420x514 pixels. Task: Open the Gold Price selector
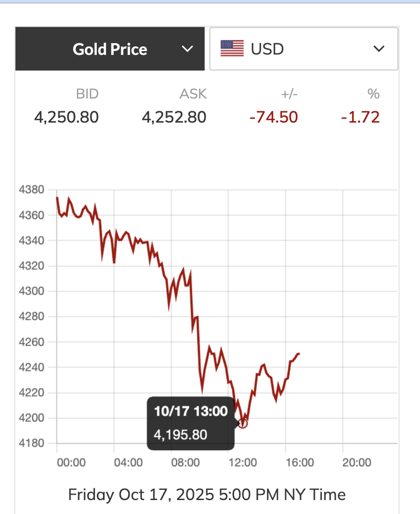(x=110, y=49)
